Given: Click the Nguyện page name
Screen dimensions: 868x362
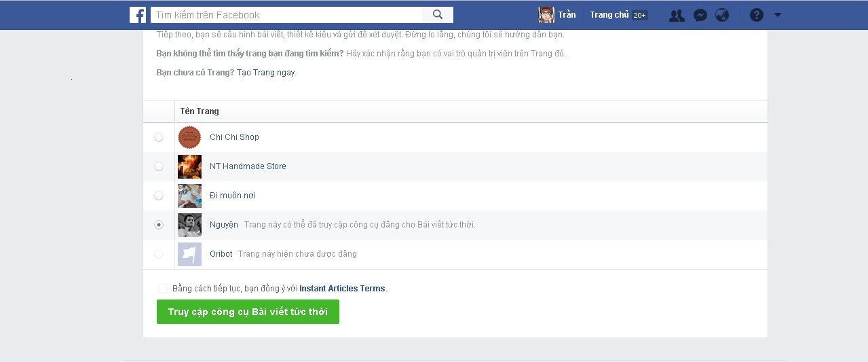Looking at the screenshot, I should [x=224, y=225].
